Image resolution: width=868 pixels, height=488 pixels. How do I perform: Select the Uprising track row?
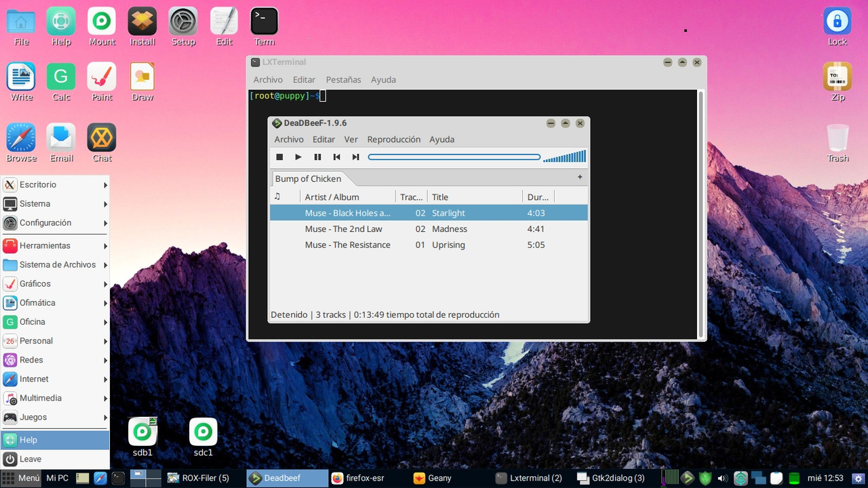point(429,245)
